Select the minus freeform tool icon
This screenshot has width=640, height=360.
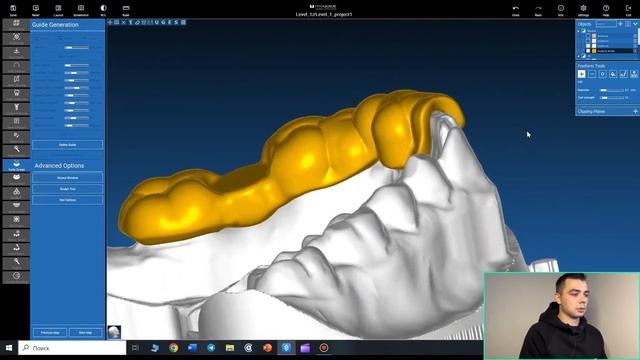pos(592,74)
